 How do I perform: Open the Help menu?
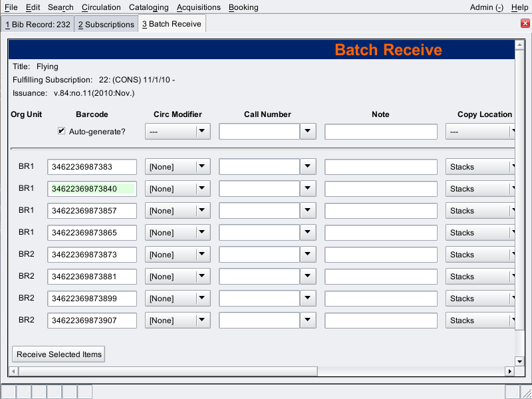pos(519,7)
